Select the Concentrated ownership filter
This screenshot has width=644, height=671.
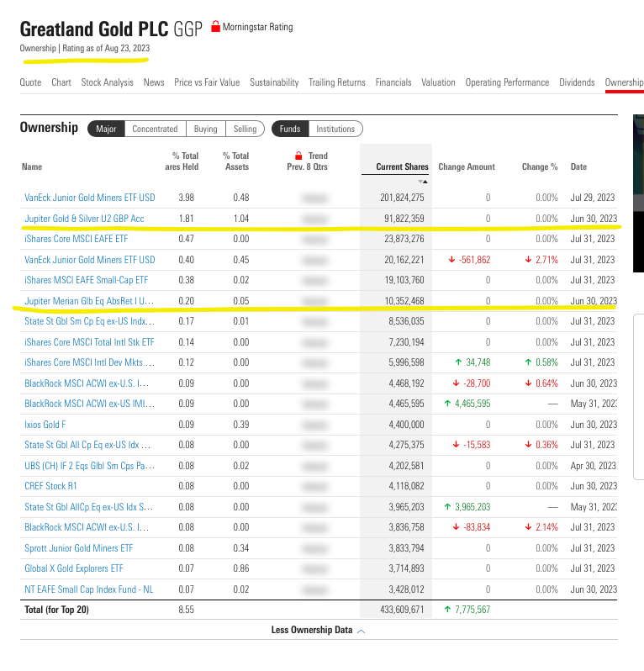tap(155, 129)
